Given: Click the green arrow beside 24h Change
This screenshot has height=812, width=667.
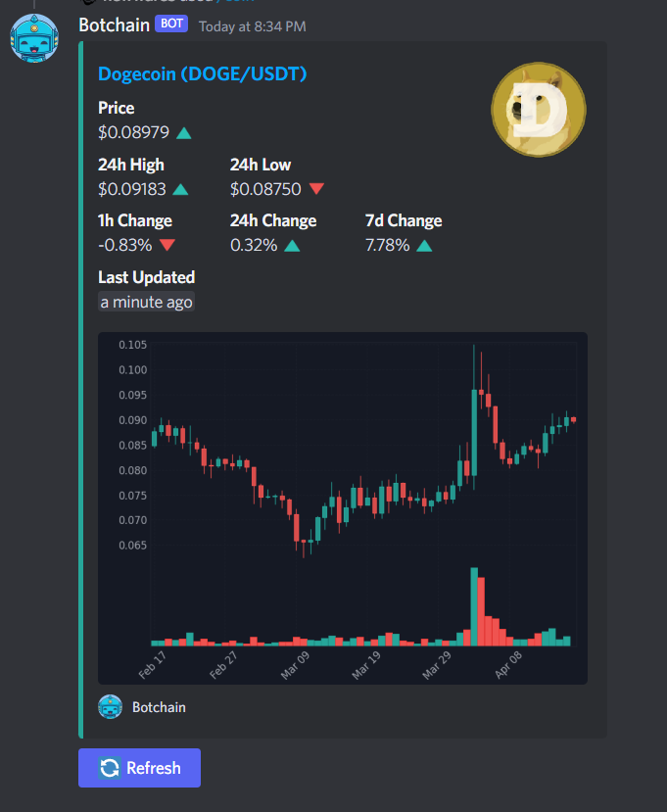Looking at the screenshot, I should point(291,245).
